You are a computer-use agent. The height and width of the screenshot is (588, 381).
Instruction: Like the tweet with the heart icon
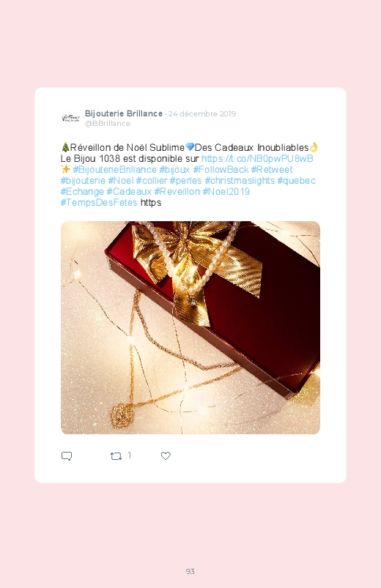click(x=166, y=455)
